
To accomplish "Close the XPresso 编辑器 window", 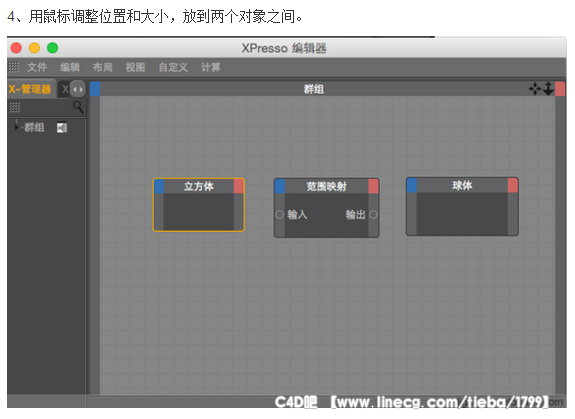I will coord(16,48).
